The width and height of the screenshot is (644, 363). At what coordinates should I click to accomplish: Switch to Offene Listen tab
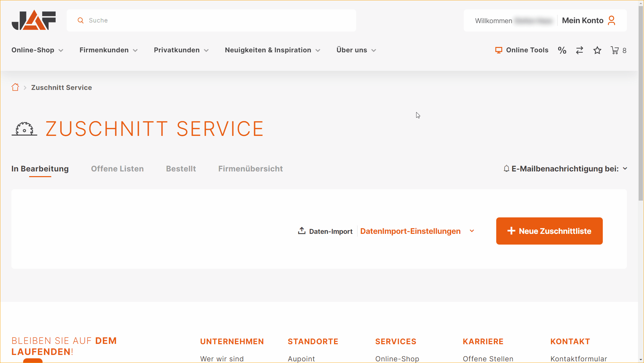(x=117, y=169)
